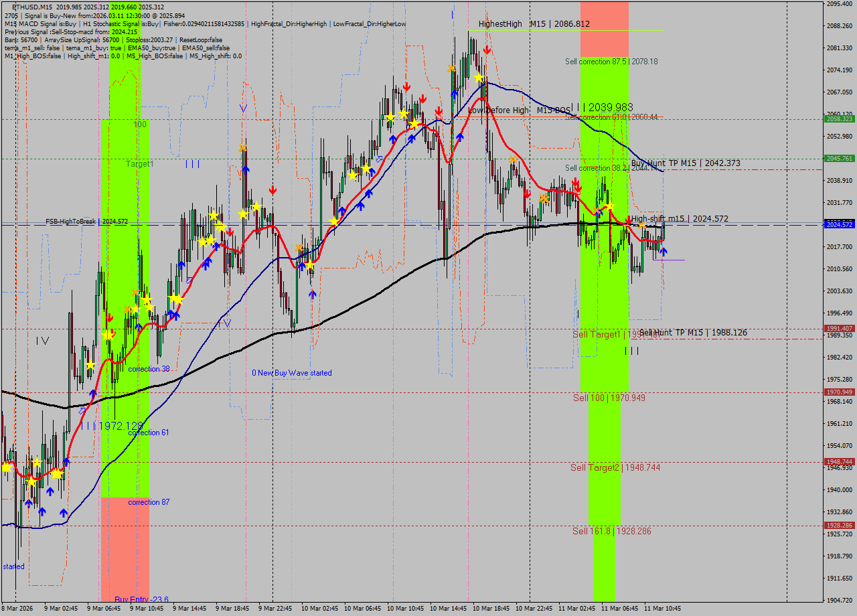The width and height of the screenshot is (857, 616).
Task: Select the Sell Target2 1948.744 label
Action: coord(615,467)
